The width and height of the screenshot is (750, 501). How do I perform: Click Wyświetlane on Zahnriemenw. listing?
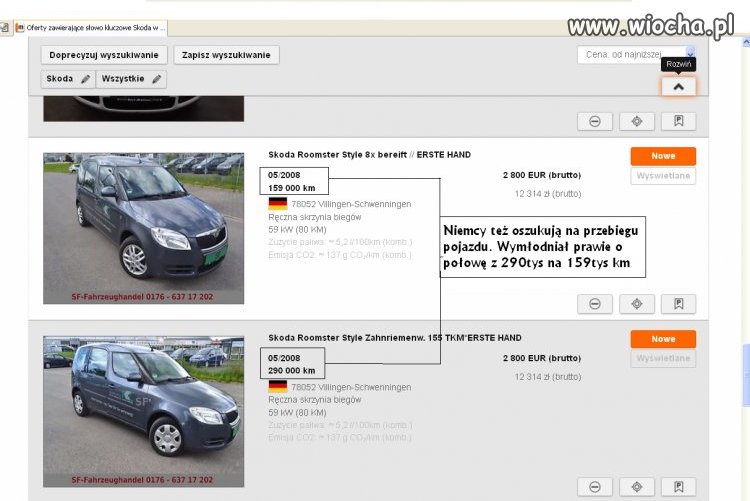coord(663,358)
